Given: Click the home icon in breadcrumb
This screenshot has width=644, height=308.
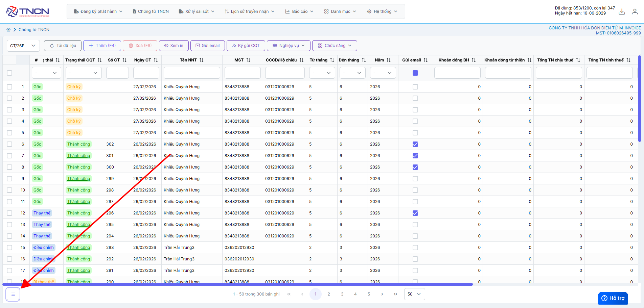Looking at the screenshot, I should point(8,30).
